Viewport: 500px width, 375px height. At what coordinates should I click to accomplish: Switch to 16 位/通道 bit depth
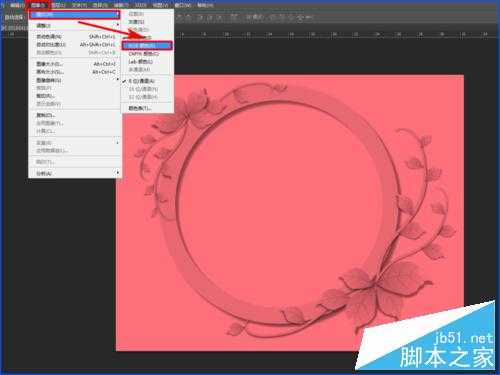coord(147,89)
